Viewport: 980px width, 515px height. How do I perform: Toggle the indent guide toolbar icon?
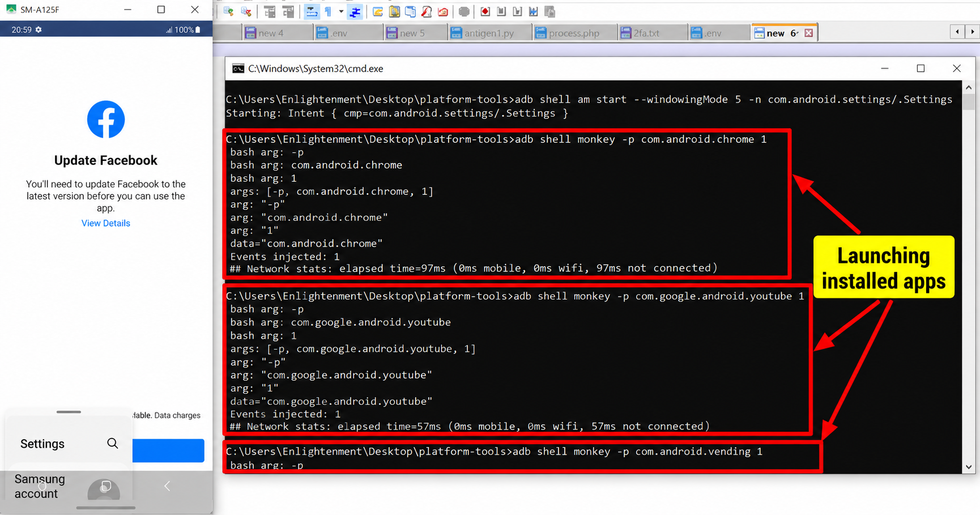[x=355, y=12]
